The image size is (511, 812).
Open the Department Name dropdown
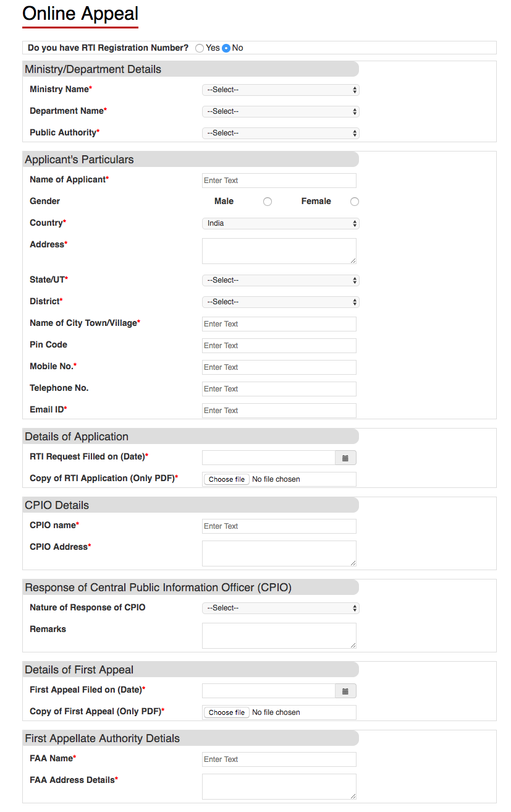pos(281,112)
